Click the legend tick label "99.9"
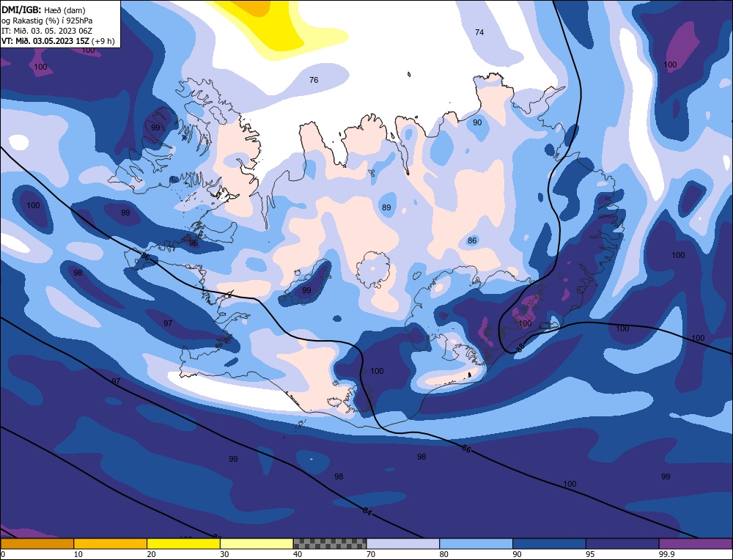 (x=666, y=554)
